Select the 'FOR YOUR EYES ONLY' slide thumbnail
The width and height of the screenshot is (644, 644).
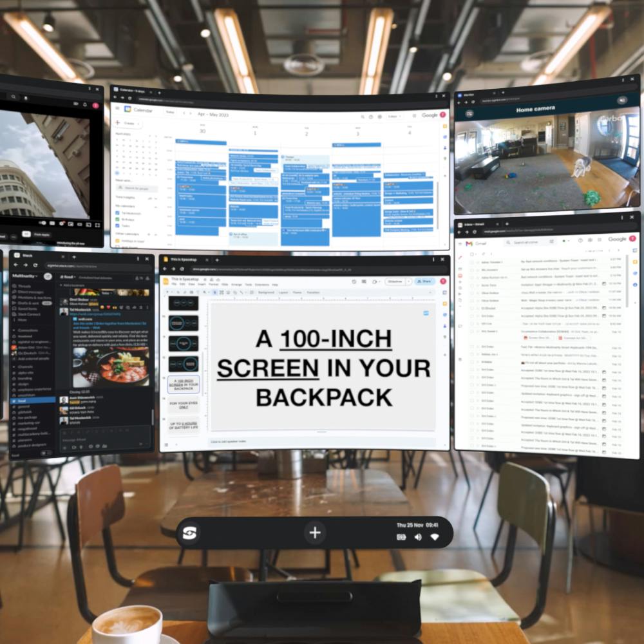(184, 405)
